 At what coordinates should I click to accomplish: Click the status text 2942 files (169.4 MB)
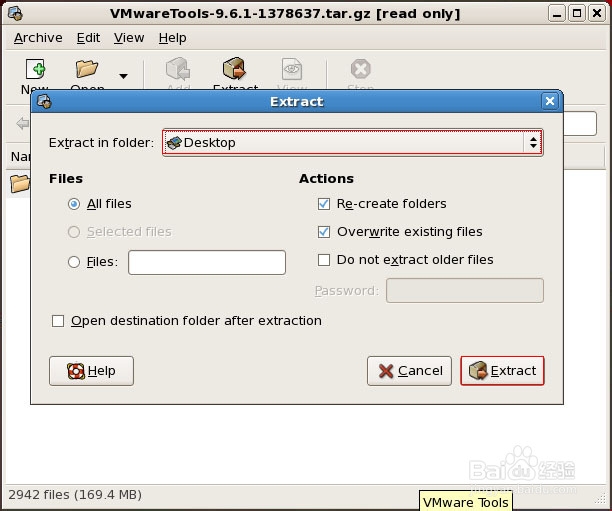click(75, 495)
